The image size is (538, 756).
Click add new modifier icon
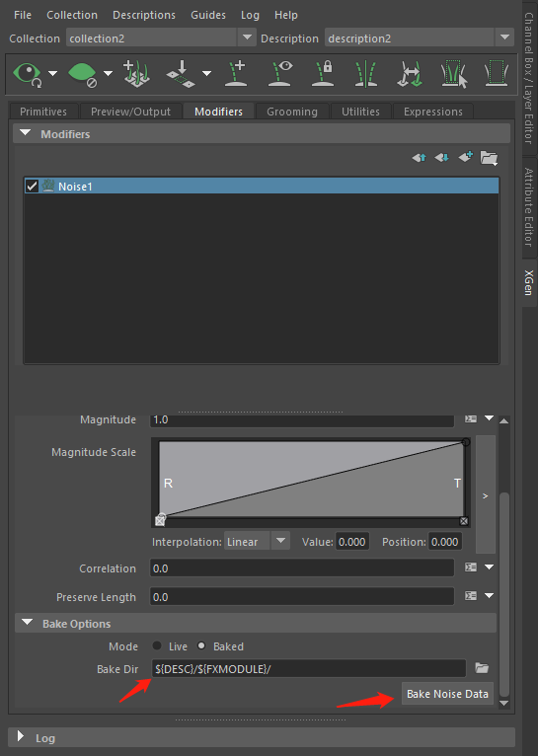(466, 157)
